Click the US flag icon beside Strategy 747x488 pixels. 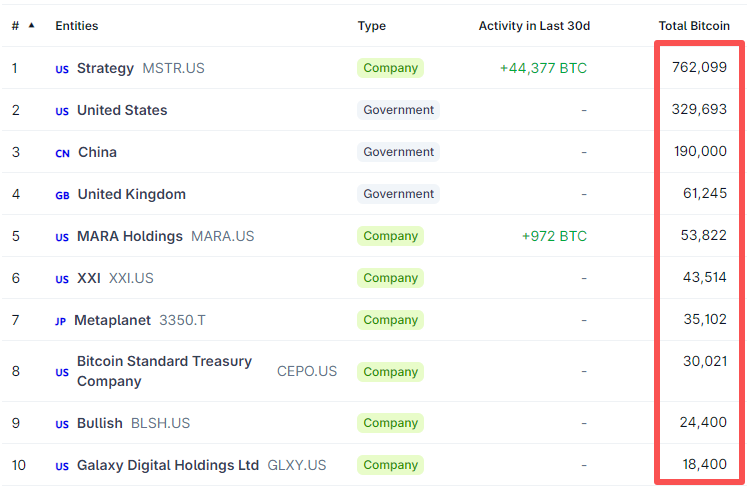(x=62, y=69)
